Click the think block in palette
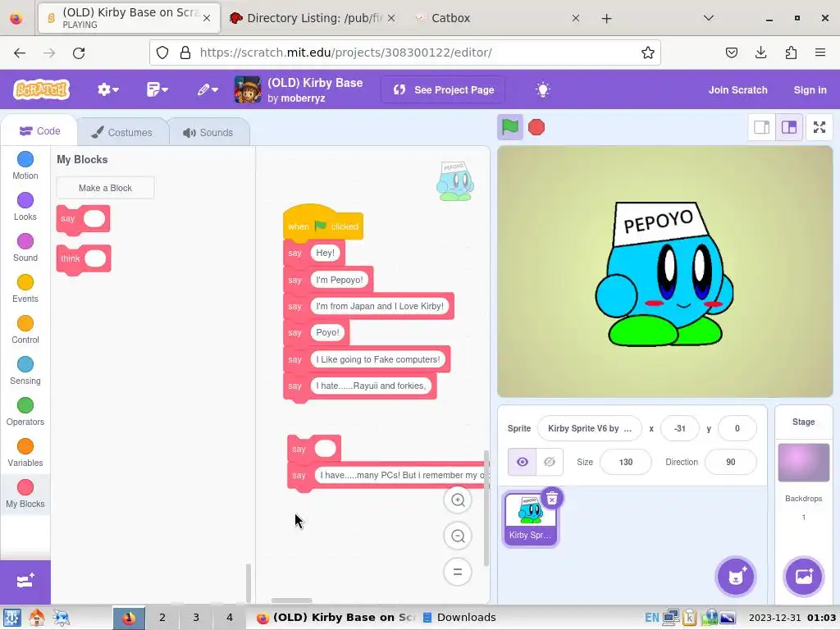Viewport: 840px width, 630px height. pos(83,259)
